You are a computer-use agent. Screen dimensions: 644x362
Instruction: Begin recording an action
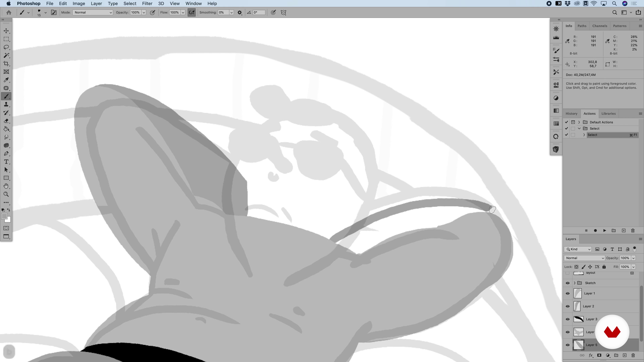pos(595,231)
